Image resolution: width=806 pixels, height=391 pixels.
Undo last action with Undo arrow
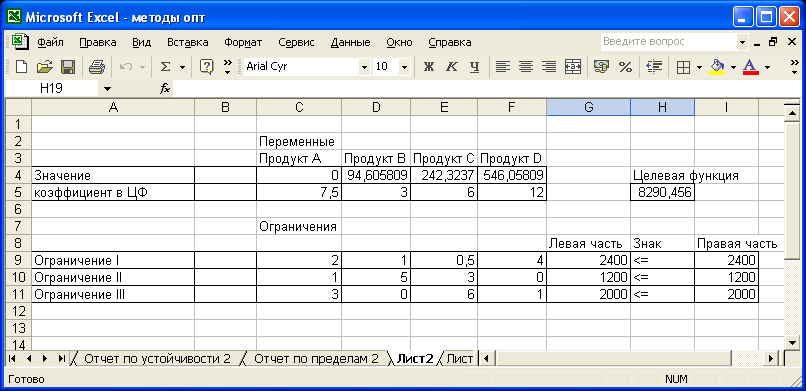126,67
